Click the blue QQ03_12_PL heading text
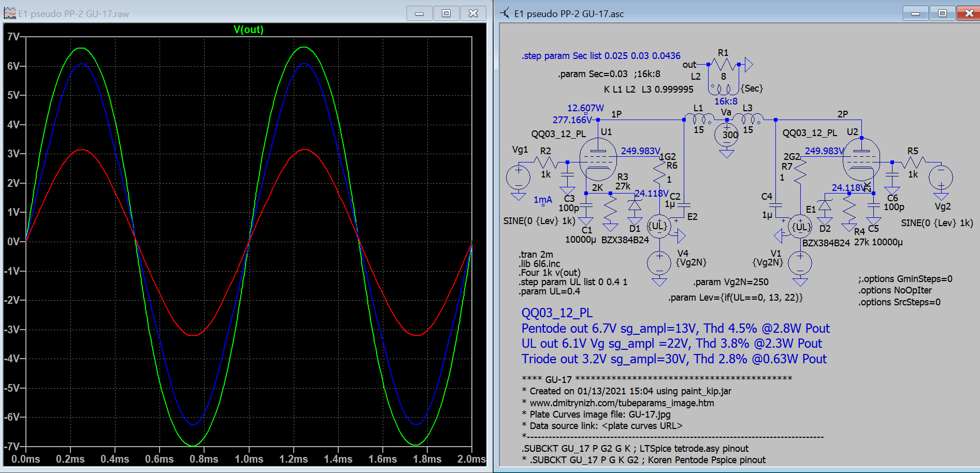 pyautogui.click(x=557, y=313)
